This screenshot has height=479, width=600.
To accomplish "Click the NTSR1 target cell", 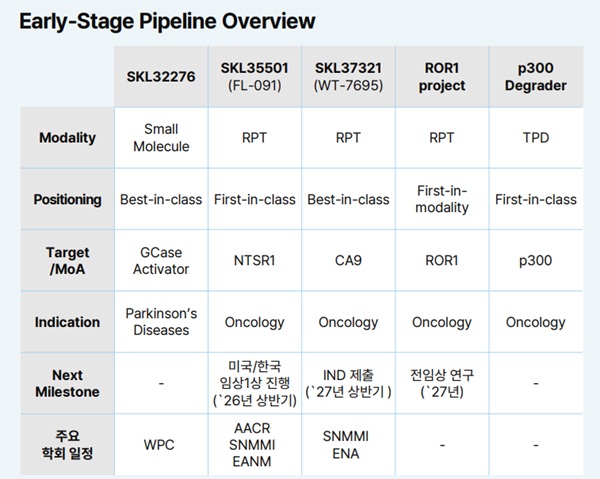I will [254, 260].
